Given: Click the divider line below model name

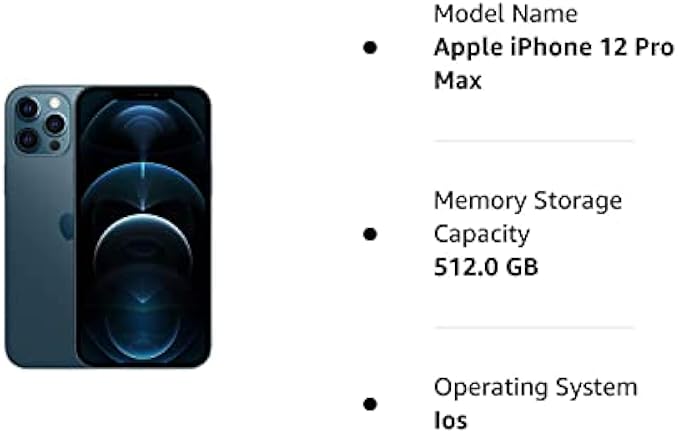Looking at the screenshot, I should 533,141.
